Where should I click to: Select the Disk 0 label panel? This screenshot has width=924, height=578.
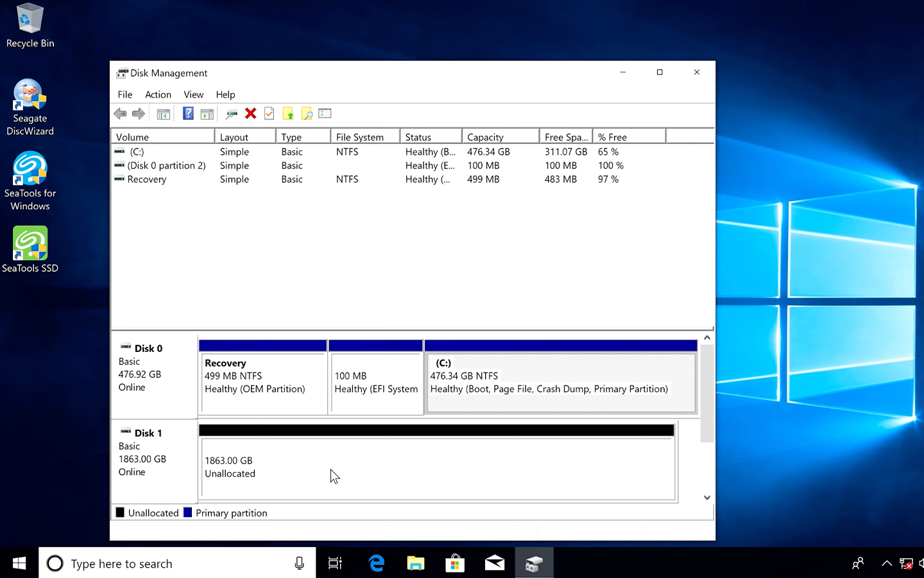coord(154,375)
